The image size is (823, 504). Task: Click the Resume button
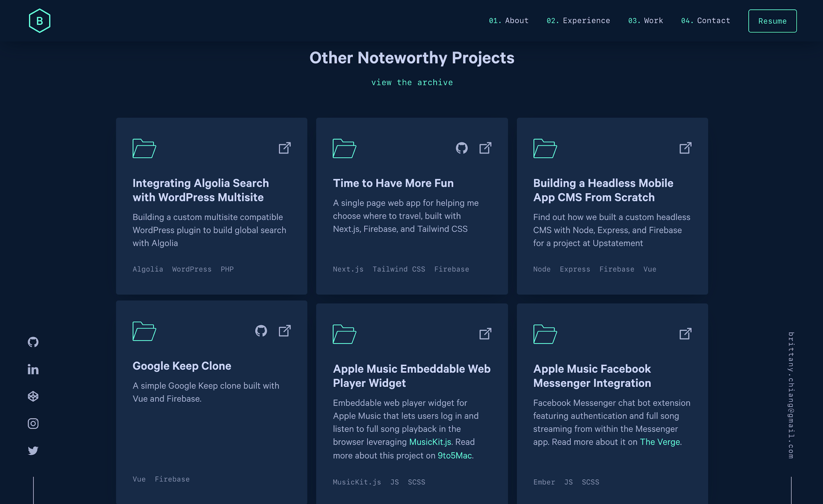[772, 21]
